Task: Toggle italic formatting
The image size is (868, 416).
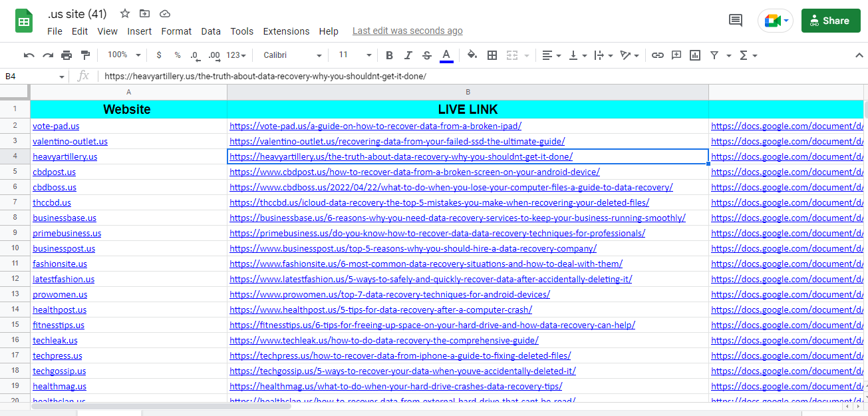Action: click(x=408, y=55)
